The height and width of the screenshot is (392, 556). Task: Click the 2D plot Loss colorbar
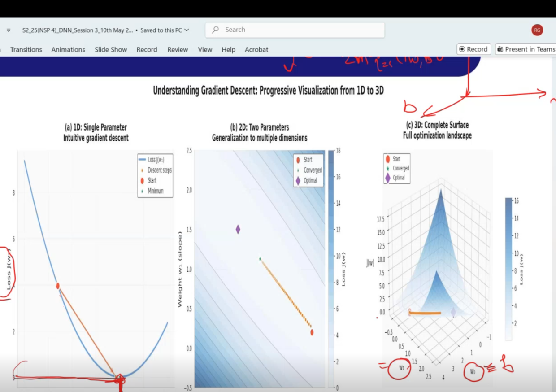[331, 269]
